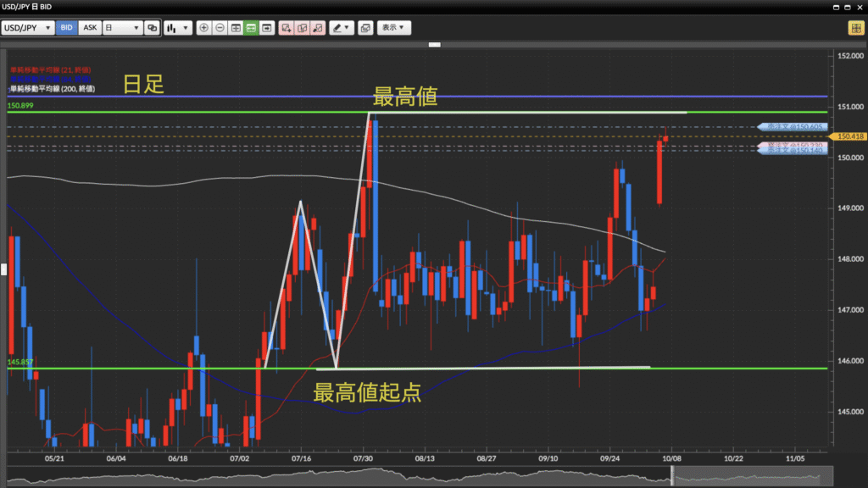This screenshot has height=488, width=868.
Task: Click the chart link icon beside timeframe
Action: click(x=153, y=28)
